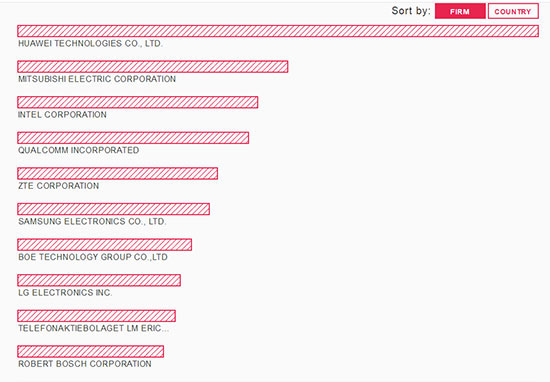550x382 pixels.
Task: Select the LG Electronics Inc. bar
Action: 99,280
